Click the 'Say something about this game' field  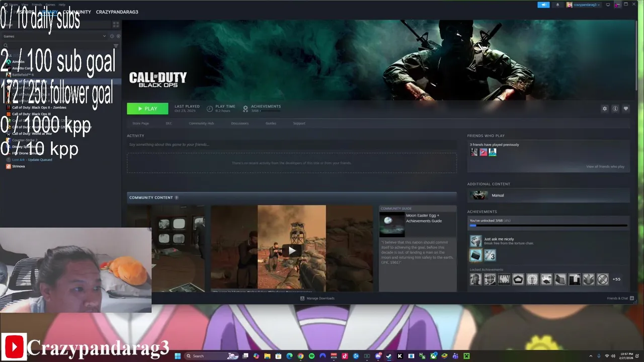click(292, 145)
